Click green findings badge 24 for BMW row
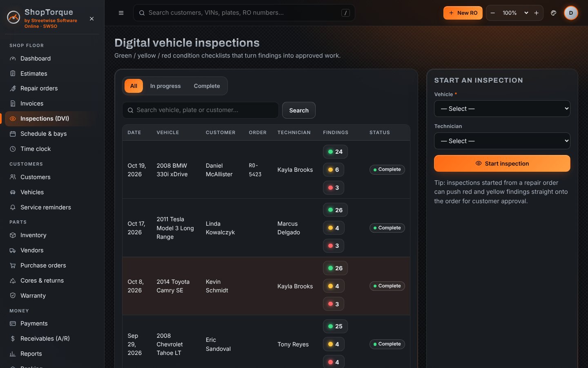 335,152
